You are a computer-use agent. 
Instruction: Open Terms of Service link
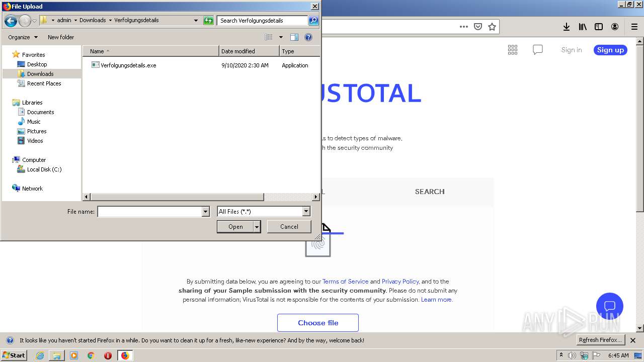[x=345, y=282]
